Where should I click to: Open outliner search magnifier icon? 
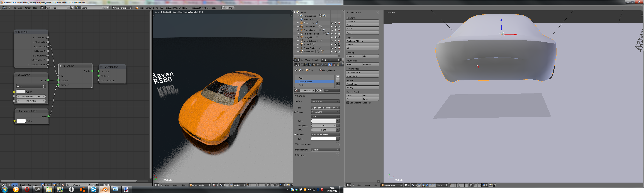343,60
